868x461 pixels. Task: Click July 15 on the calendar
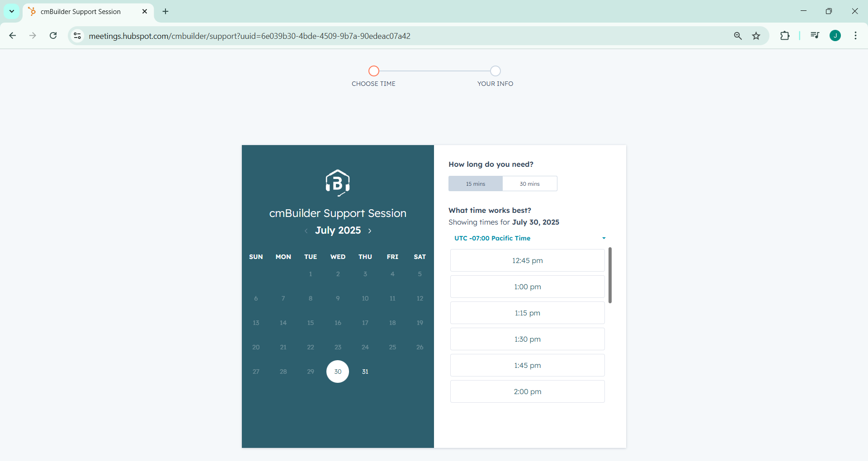point(311,323)
